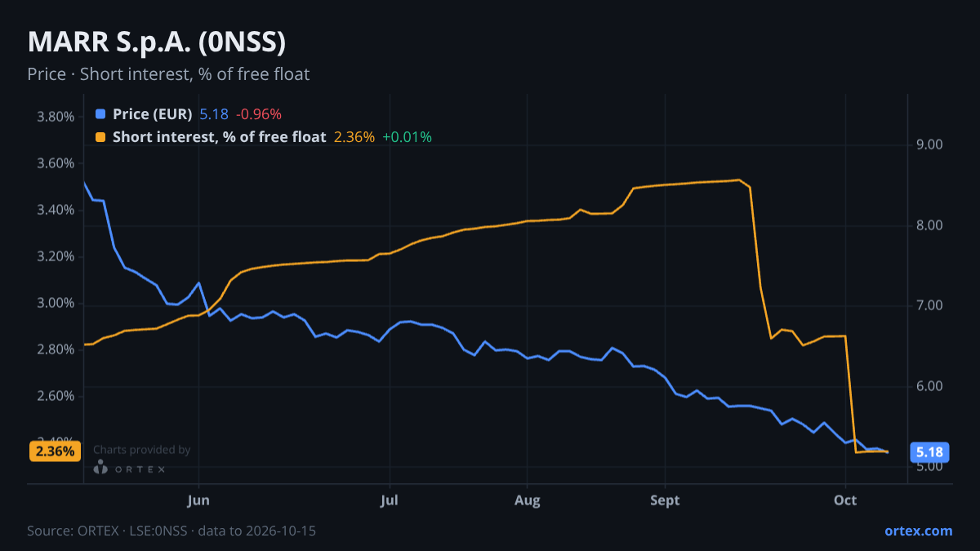The width and height of the screenshot is (980, 551).
Task: Click the 5.18 price value in legend
Action: click(x=214, y=114)
